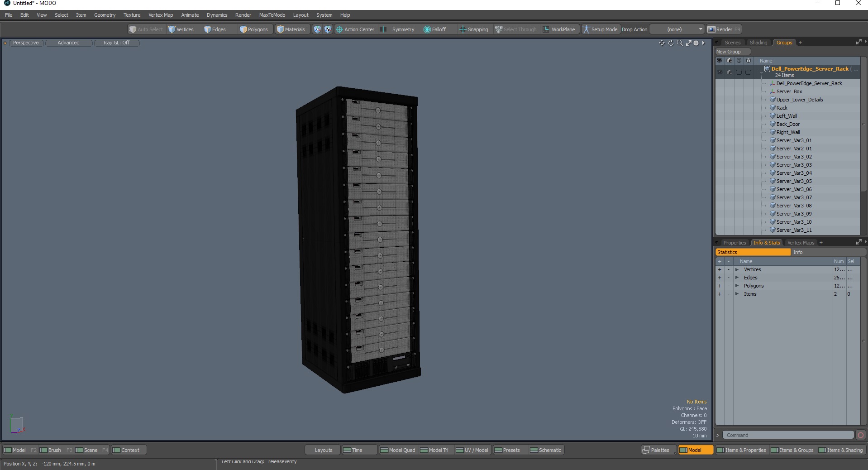Open the Palettes button
This screenshot has height=470, width=868.
tap(658, 450)
